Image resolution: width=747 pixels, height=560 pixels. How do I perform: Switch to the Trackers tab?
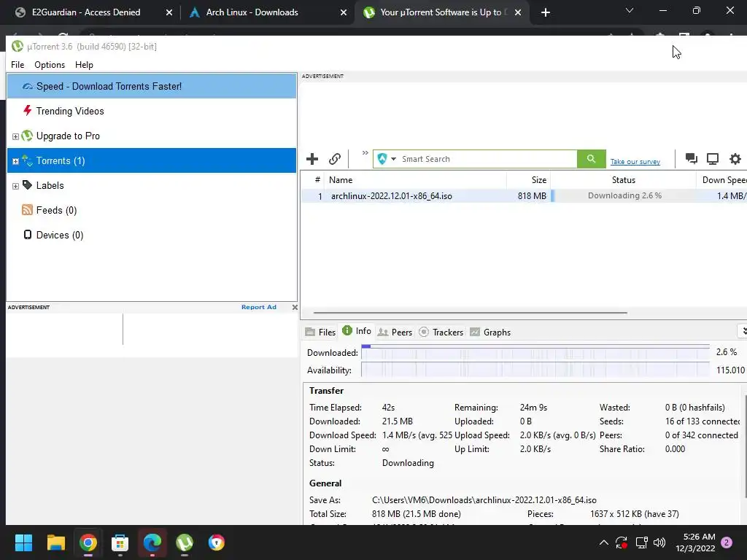tap(441, 332)
